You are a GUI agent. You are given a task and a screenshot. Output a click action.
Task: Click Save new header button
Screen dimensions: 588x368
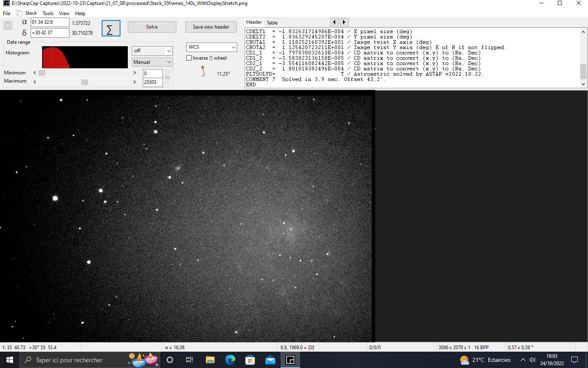211,27
